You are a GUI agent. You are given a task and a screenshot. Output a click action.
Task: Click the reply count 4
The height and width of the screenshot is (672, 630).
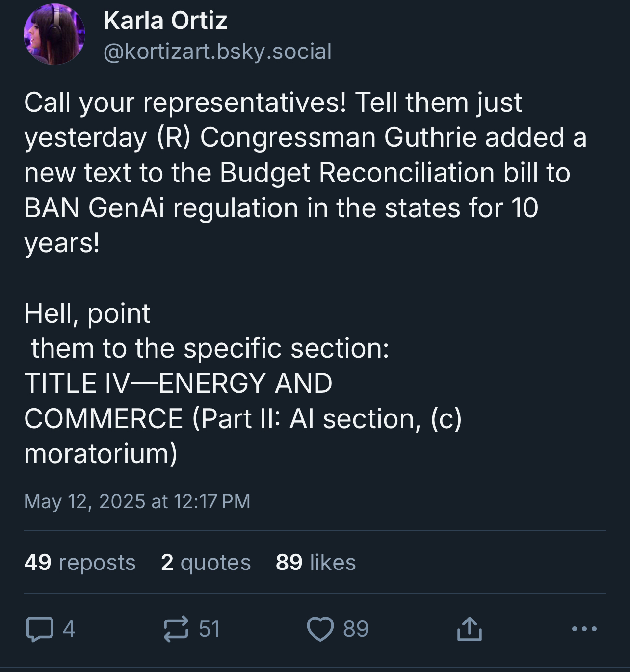pos(69,629)
